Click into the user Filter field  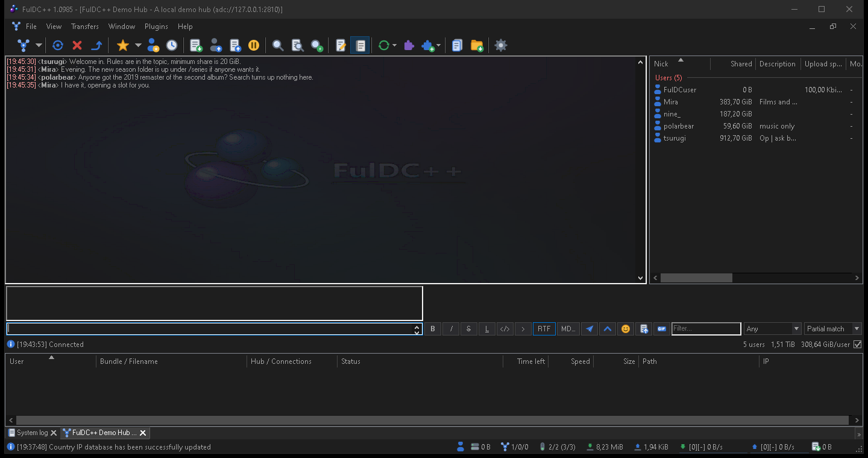coord(706,329)
